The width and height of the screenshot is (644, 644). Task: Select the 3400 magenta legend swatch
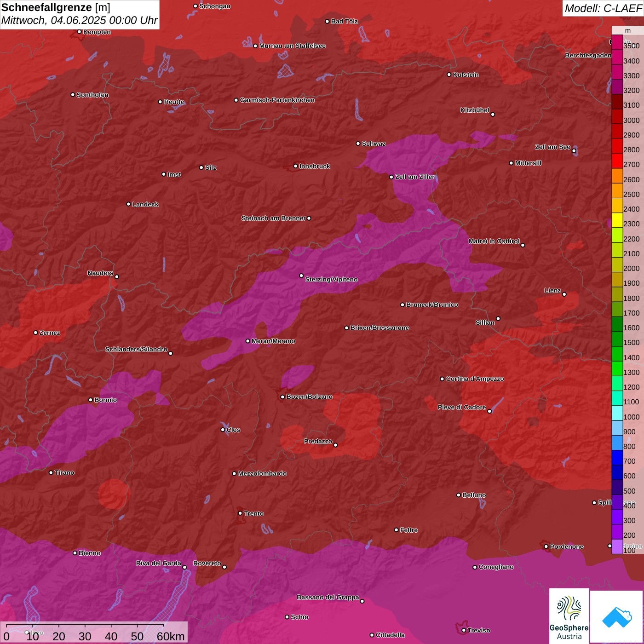[x=617, y=57]
